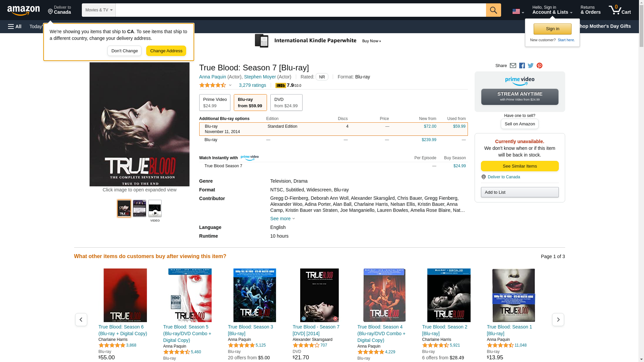This screenshot has height=362, width=644.
Task: Open Anna Paquin actor link
Action: pos(213,77)
